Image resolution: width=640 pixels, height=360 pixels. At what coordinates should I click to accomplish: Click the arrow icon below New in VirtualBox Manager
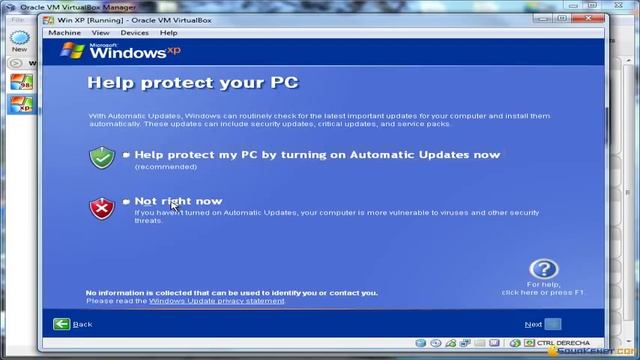click(16, 63)
